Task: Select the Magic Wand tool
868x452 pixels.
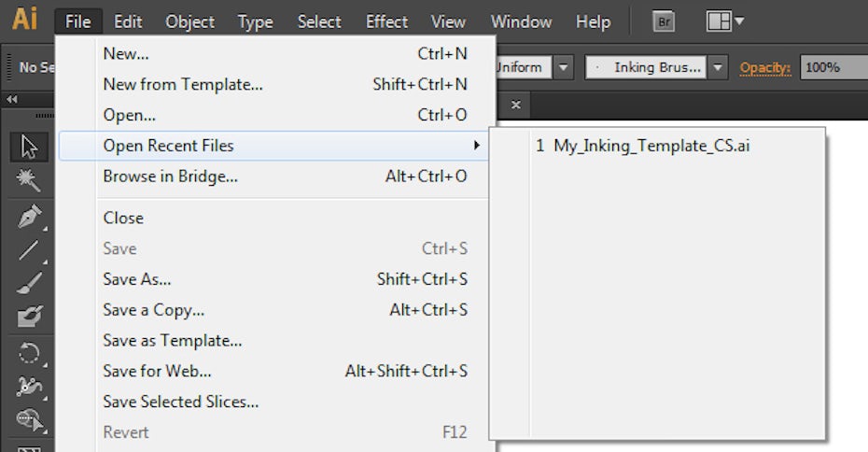Action: (30, 181)
